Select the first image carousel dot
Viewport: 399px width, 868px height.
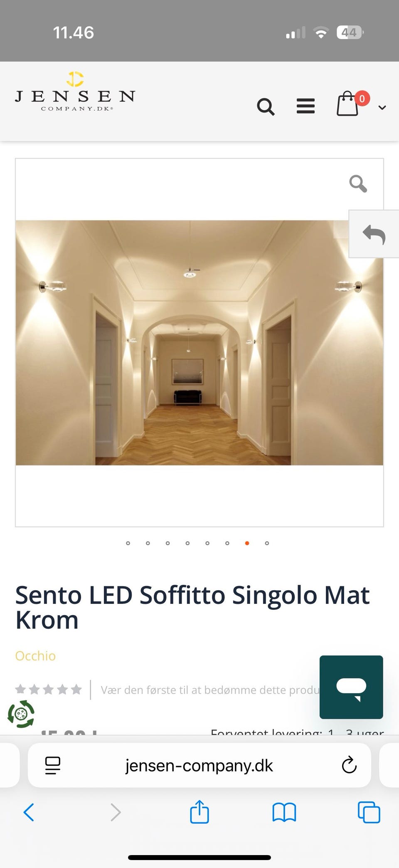128,543
